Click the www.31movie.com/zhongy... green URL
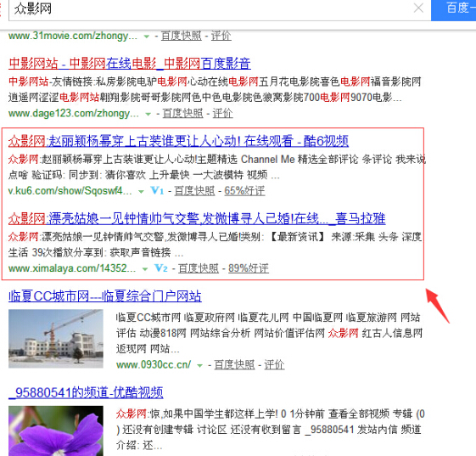This screenshot has height=456, width=476. (x=73, y=36)
